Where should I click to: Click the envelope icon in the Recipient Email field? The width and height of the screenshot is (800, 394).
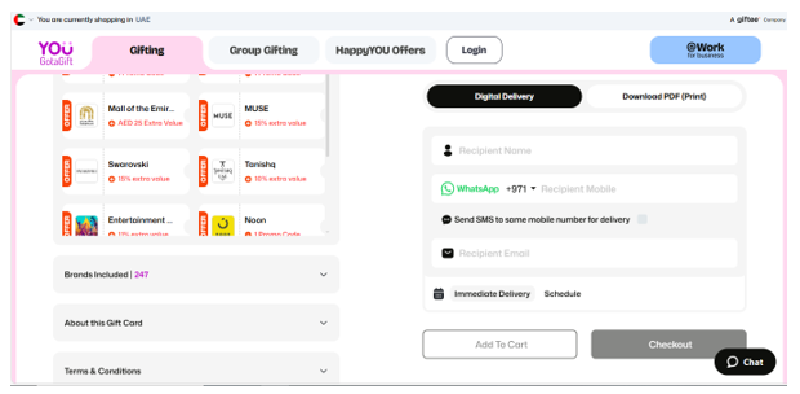coord(447,253)
